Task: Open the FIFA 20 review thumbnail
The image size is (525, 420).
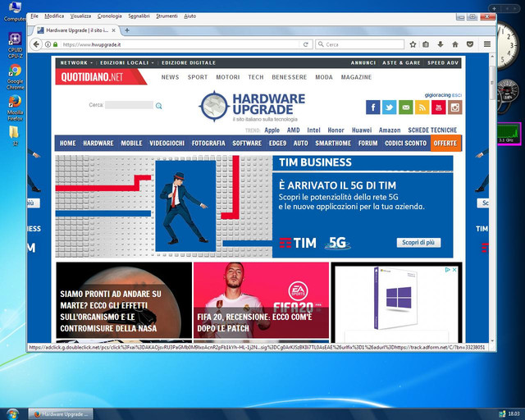Action: pos(261,300)
